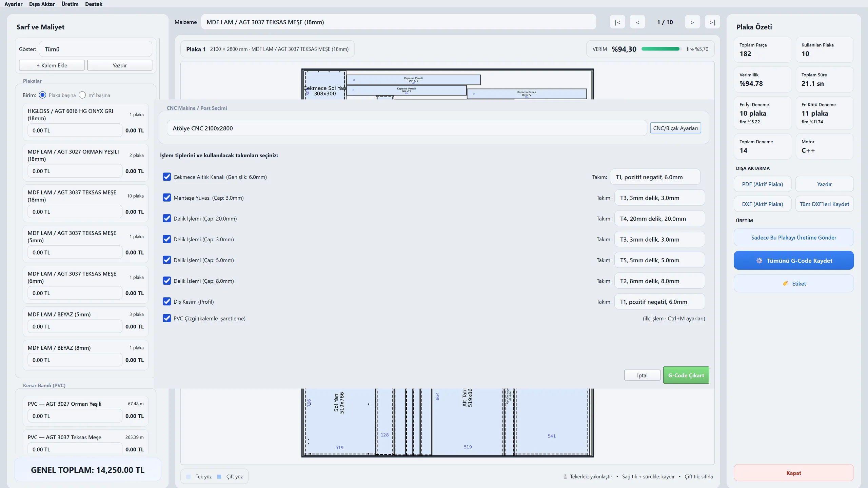Open CNC/Bıçak Ayarları
The height and width of the screenshot is (488, 868).
675,128
